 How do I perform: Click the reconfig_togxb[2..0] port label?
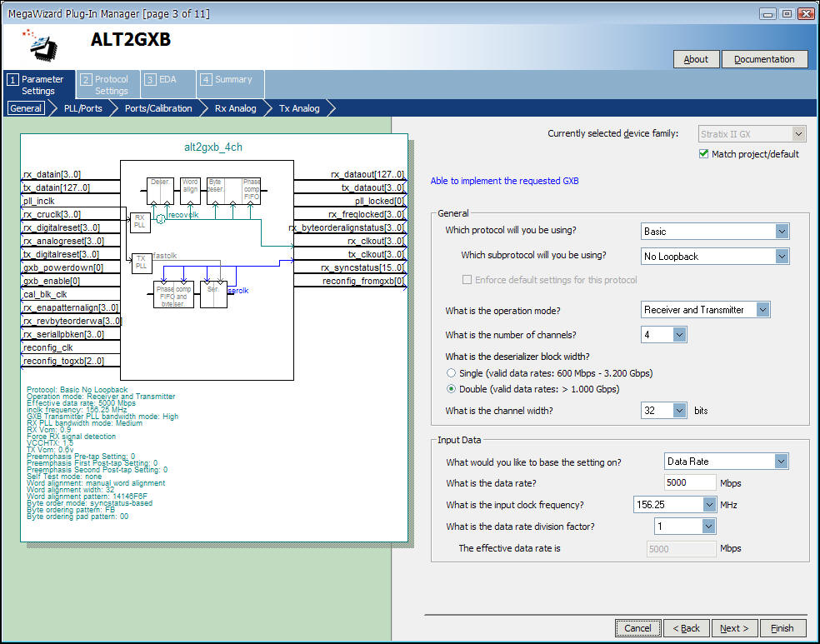click(x=64, y=361)
